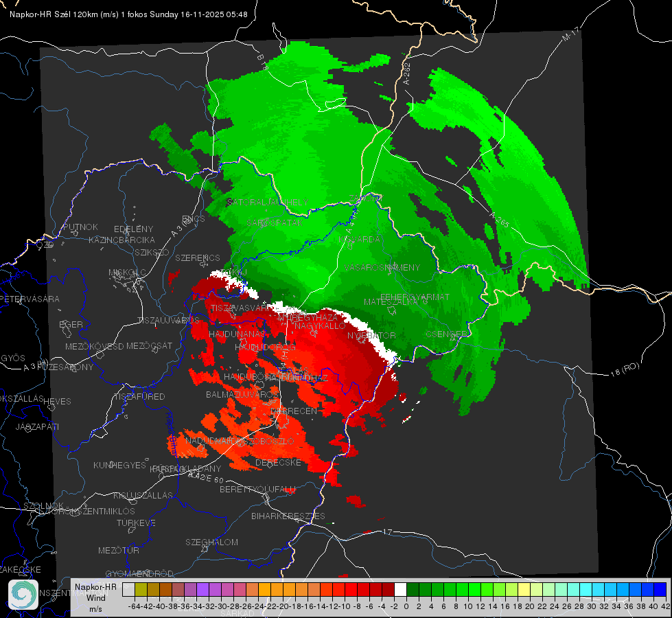Screen dimensions: 672x618
Task: Click the TISZAFURED town label
Action: 140,397
